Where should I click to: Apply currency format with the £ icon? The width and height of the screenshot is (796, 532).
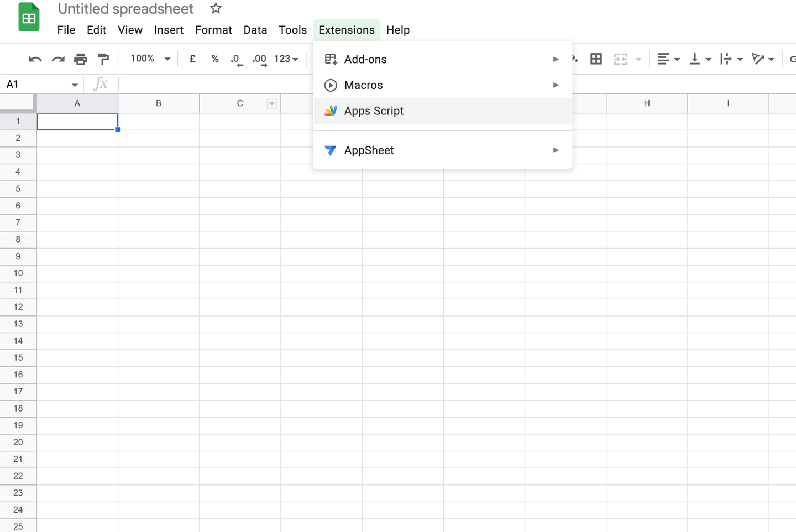pyautogui.click(x=192, y=58)
